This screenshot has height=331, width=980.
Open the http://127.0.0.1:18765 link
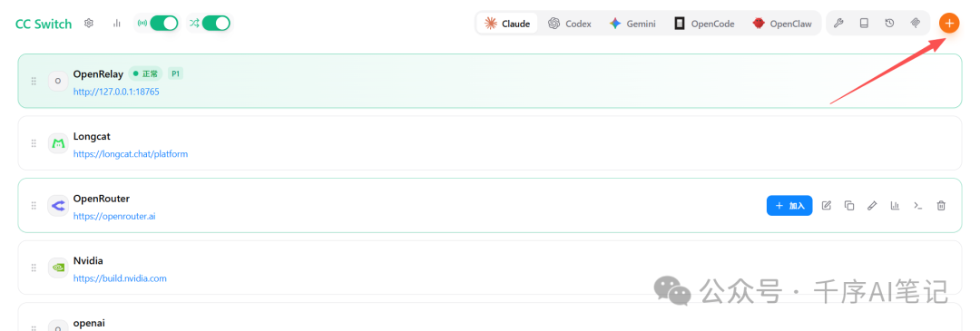pyautogui.click(x=116, y=92)
